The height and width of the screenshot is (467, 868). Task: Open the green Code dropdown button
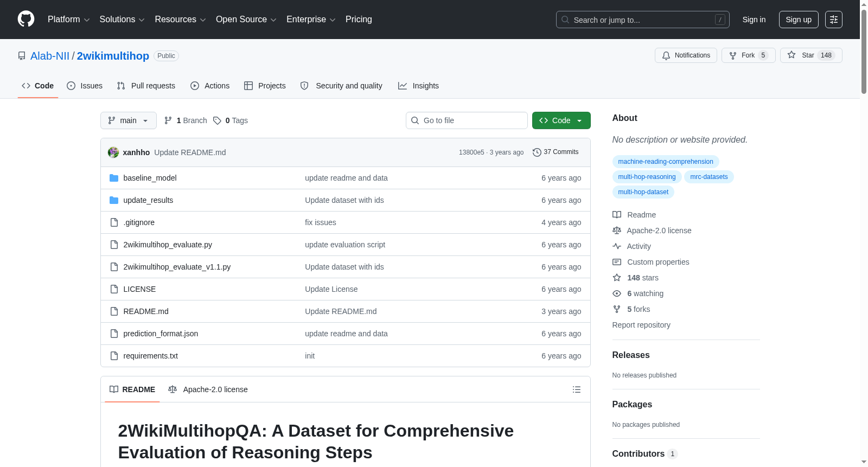561,120
